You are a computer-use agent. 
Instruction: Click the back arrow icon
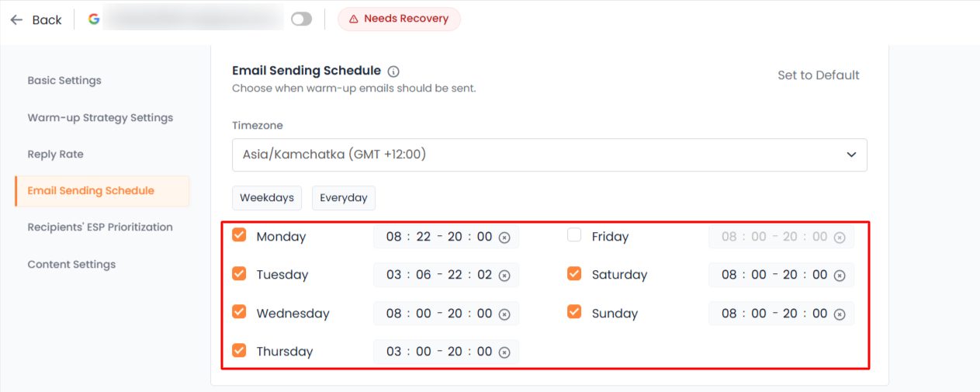[x=16, y=20]
